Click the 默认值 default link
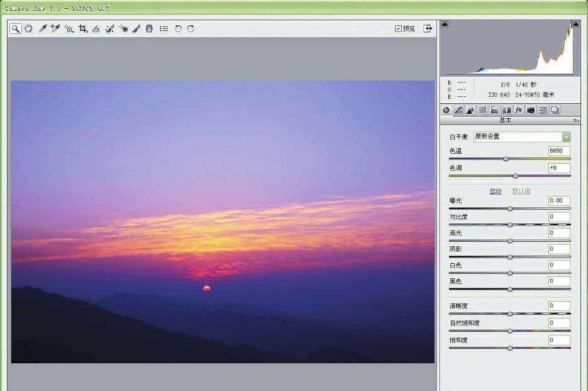Image resolution: width=588 pixels, height=391 pixels. click(x=521, y=191)
